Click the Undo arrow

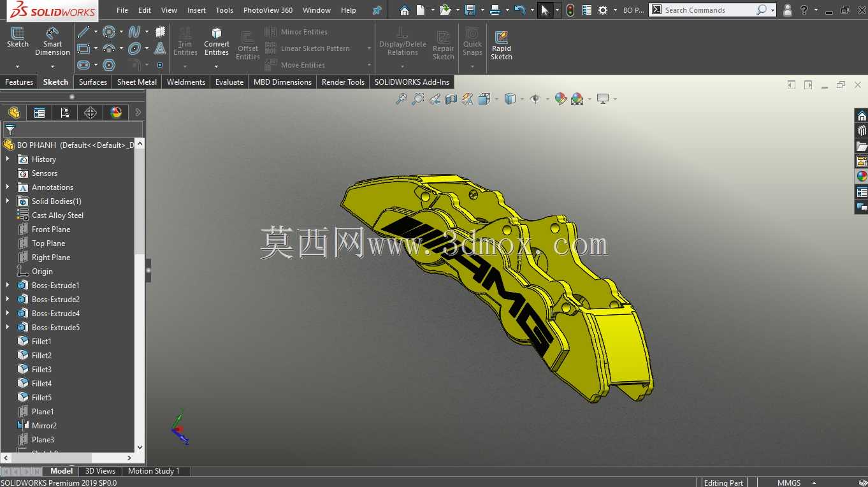[x=519, y=10]
